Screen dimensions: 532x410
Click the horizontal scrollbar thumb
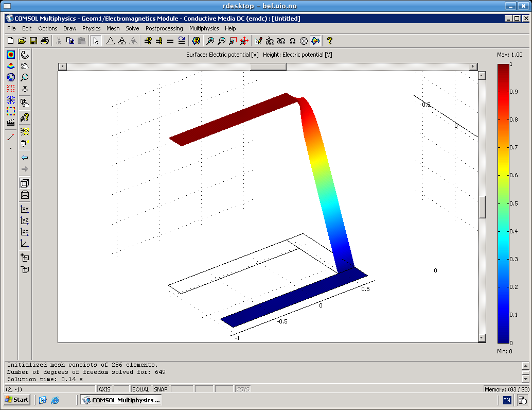[268, 66]
